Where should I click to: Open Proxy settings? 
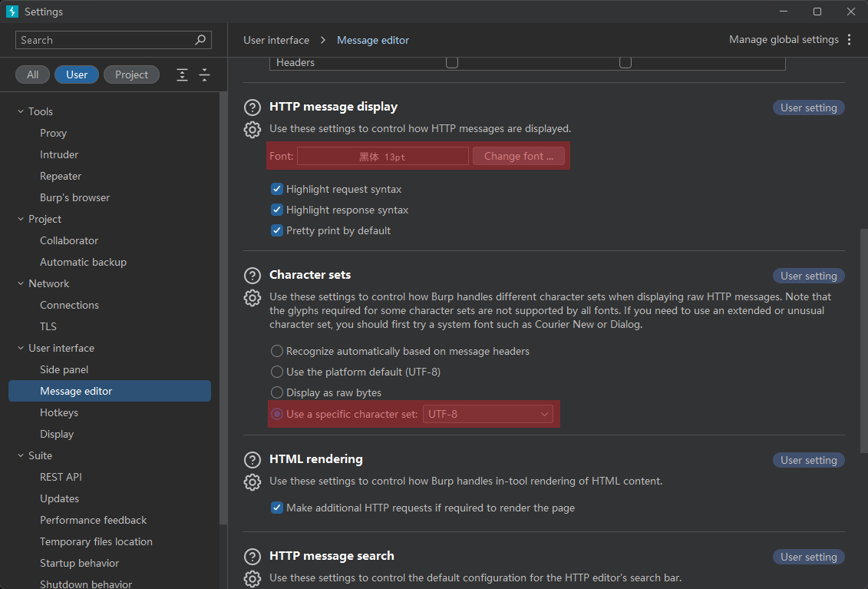[53, 133]
